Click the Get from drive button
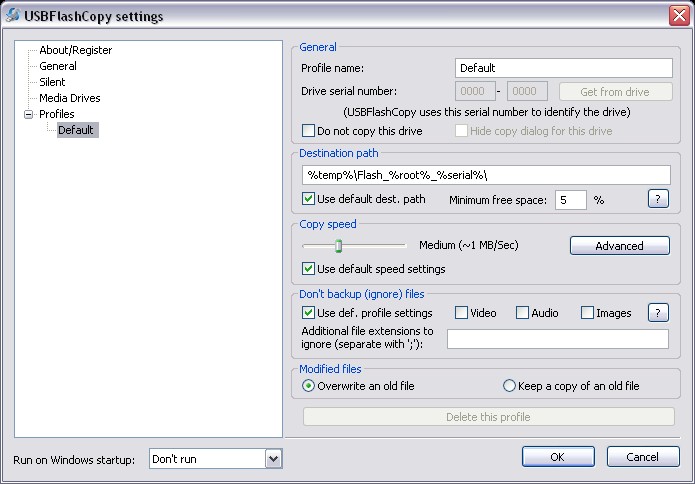This screenshot has width=695, height=484. (x=616, y=92)
